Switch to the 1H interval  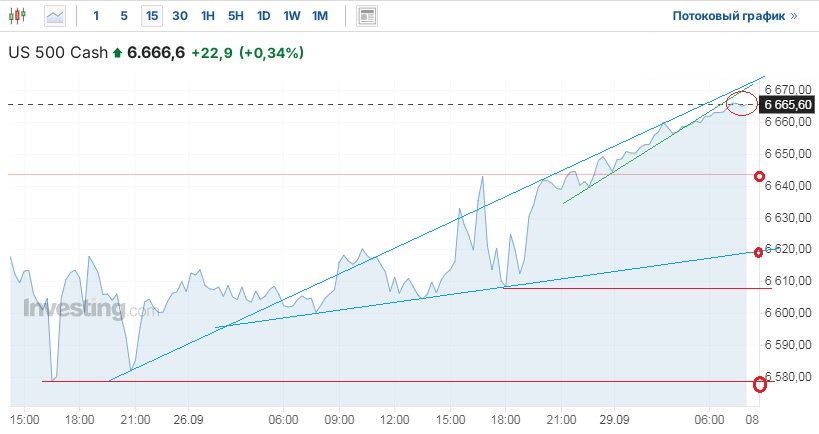click(208, 16)
